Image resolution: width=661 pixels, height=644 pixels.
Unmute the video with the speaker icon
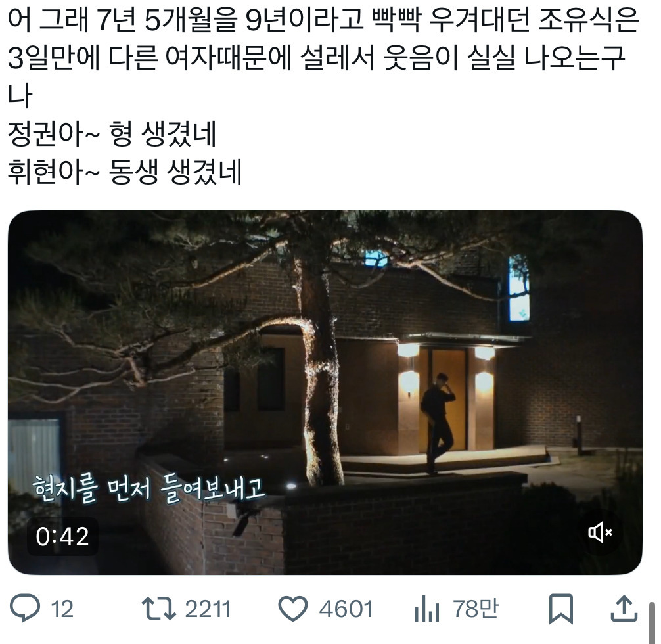click(x=601, y=534)
